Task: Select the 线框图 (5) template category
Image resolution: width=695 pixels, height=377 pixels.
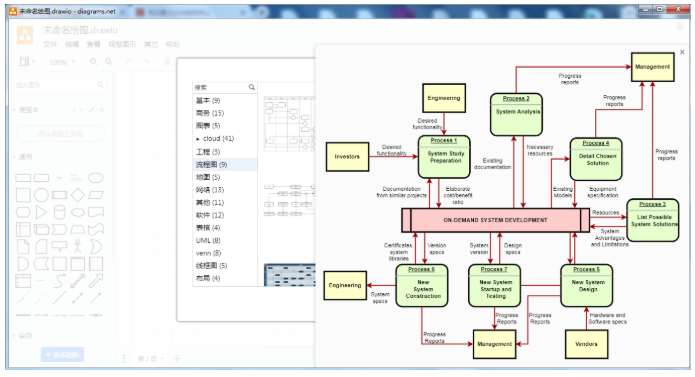Action: click(x=225, y=266)
